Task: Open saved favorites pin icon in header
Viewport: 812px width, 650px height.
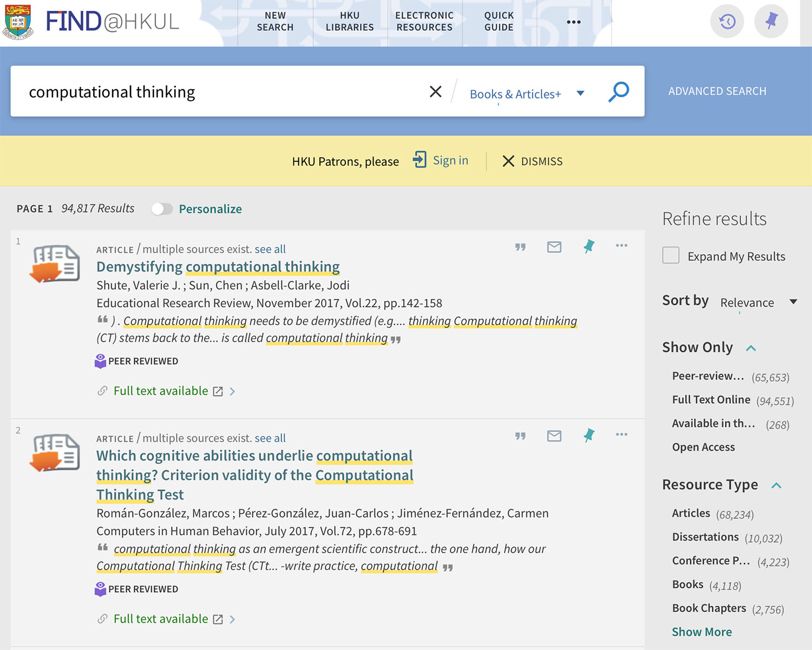Action: coord(771,22)
